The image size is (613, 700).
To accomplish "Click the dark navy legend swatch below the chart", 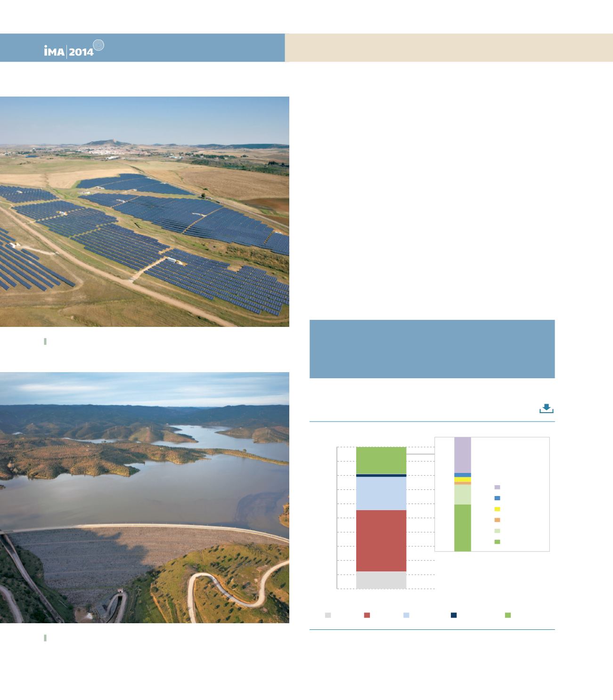I will [454, 615].
